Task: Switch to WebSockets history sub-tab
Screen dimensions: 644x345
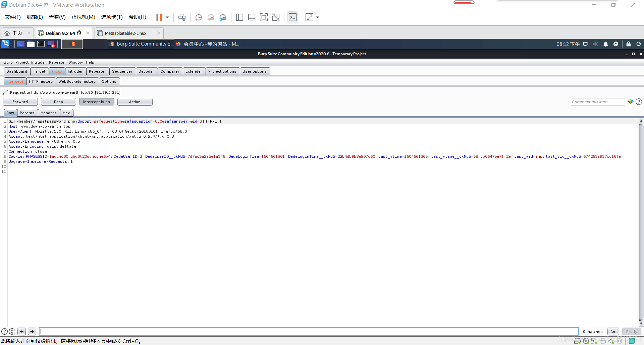Action: tap(77, 81)
